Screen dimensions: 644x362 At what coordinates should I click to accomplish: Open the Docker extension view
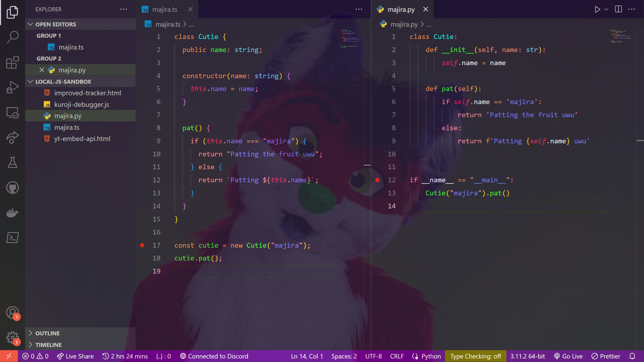(12, 213)
